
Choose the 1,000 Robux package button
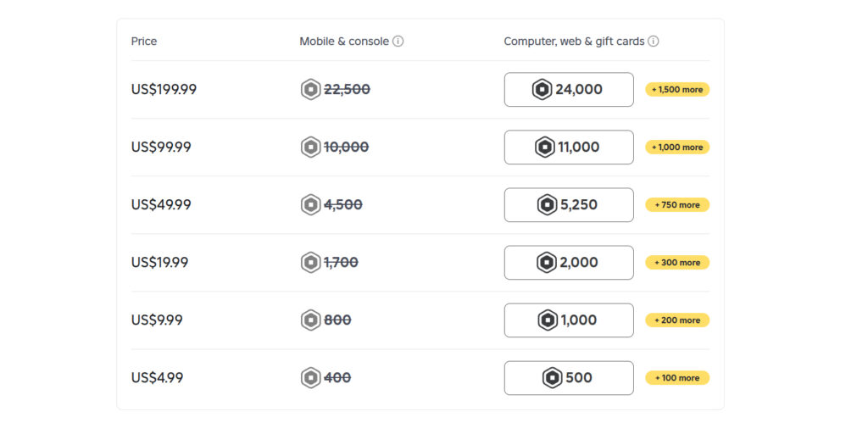click(x=569, y=320)
